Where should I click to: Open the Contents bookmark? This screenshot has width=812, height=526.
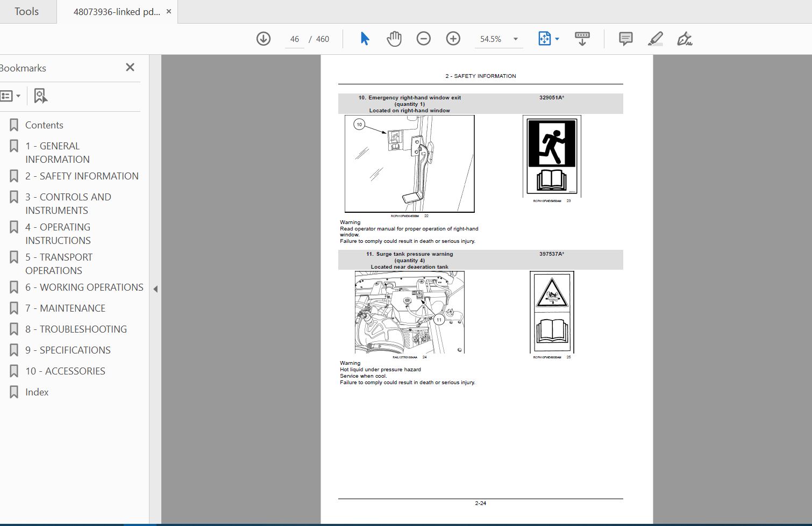pos(44,125)
